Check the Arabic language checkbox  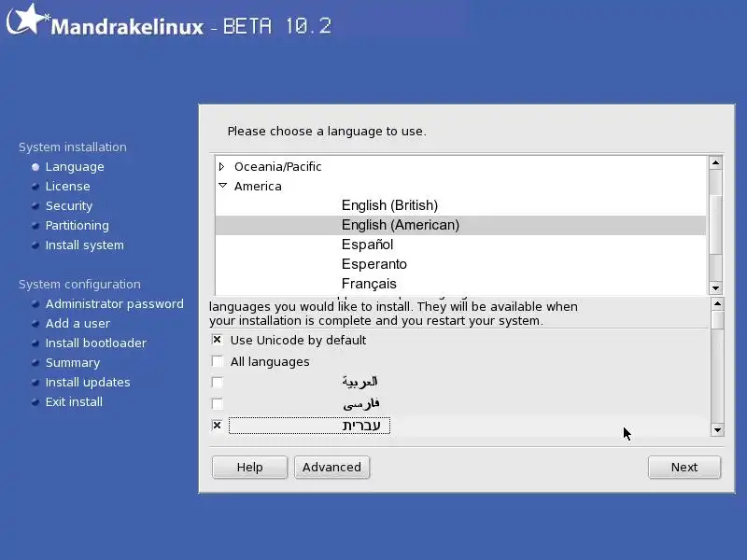tap(218, 383)
